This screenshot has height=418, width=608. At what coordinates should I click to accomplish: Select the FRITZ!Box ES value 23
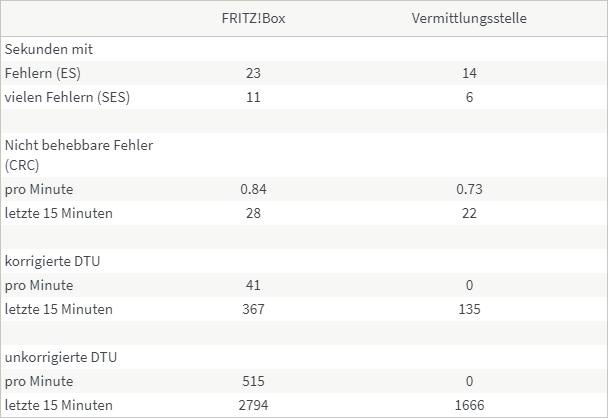[x=252, y=73]
